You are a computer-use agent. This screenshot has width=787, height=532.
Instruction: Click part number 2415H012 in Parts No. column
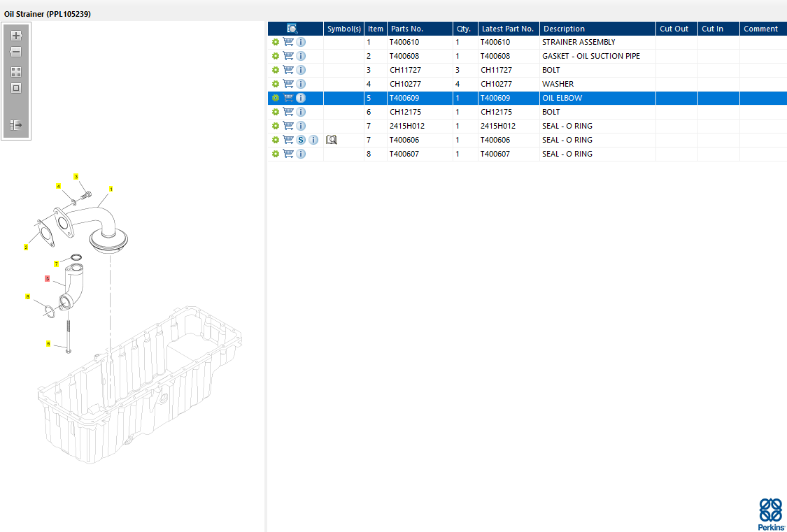[x=407, y=126]
